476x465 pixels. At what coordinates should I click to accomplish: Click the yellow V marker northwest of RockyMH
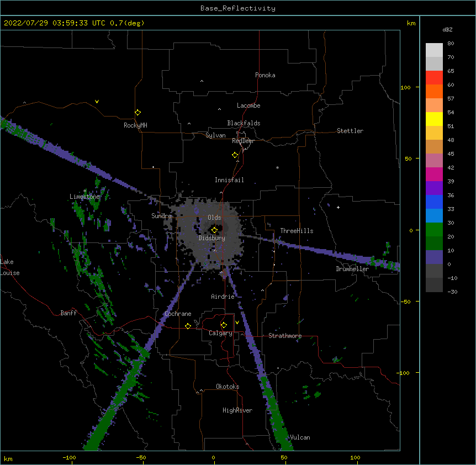tap(97, 102)
